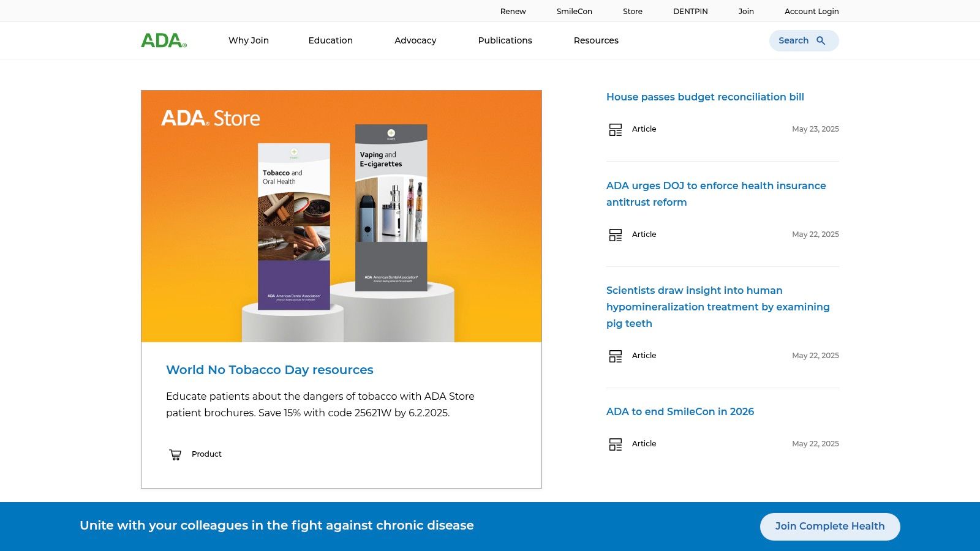Click article icon under ADA urges DOJ headline
Image resolution: width=980 pixels, height=551 pixels.
tap(616, 234)
